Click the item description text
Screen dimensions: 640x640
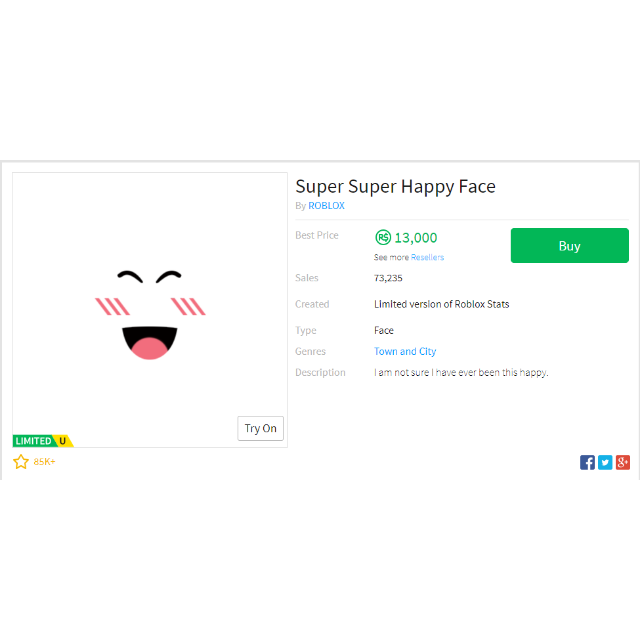click(x=461, y=373)
